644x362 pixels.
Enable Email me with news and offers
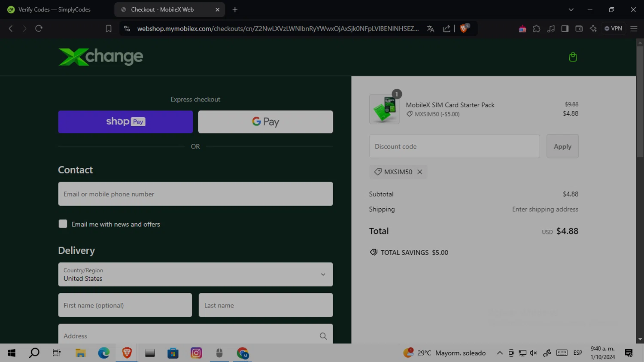(x=63, y=224)
